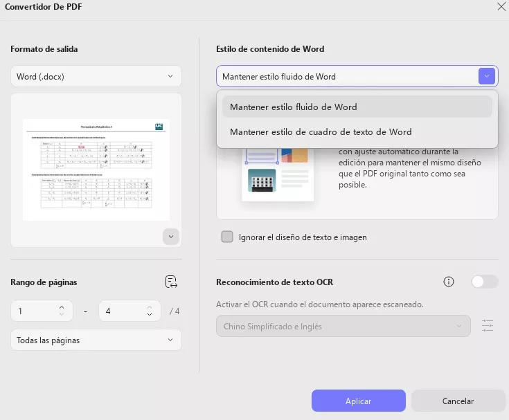
Task: Click the Cancelar button
Action: click(458, 401)
